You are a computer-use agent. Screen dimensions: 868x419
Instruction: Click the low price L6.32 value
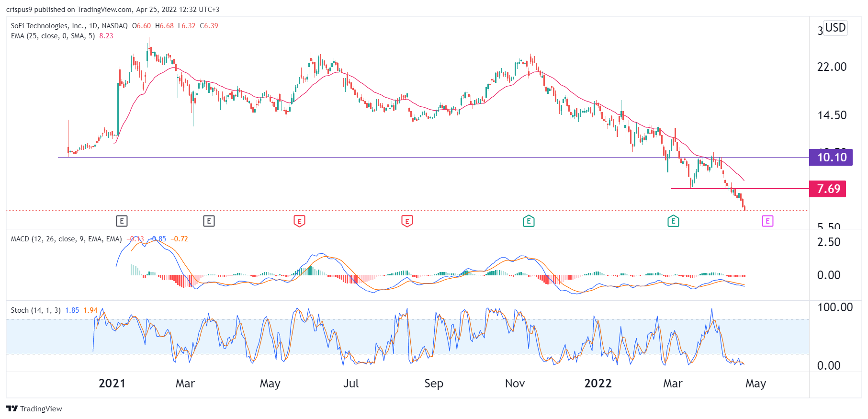(x=187, y=26)
